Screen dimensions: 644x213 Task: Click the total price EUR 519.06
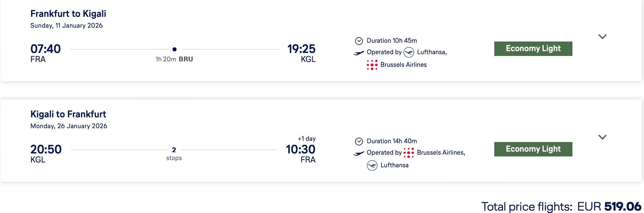[609, 207]
